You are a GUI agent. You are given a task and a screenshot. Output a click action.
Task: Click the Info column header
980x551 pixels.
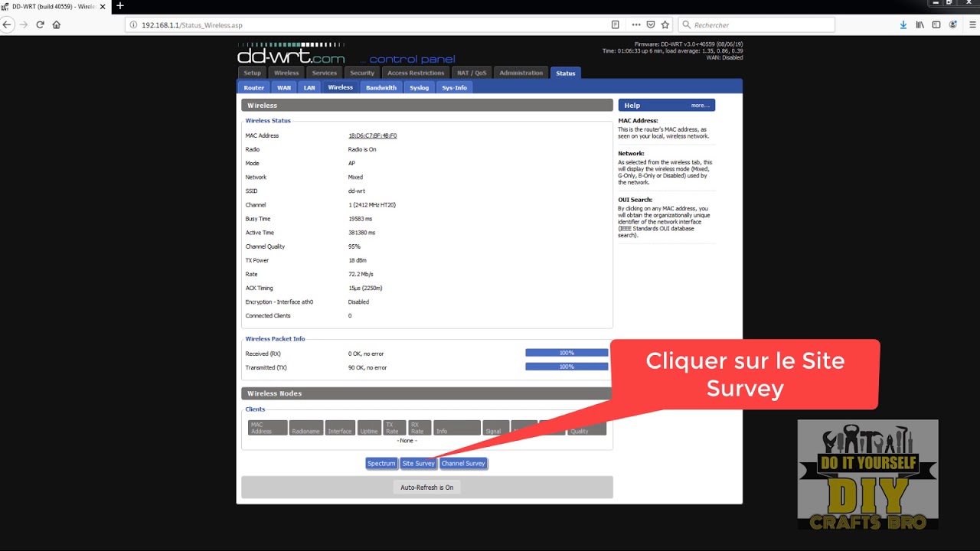coord(457,428)
